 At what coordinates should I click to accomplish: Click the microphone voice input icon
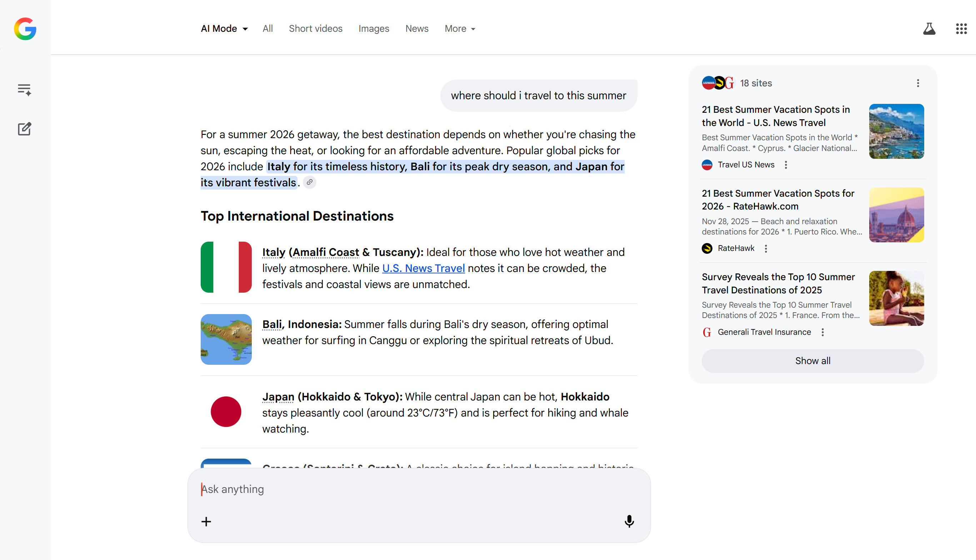tap(629, 521)
